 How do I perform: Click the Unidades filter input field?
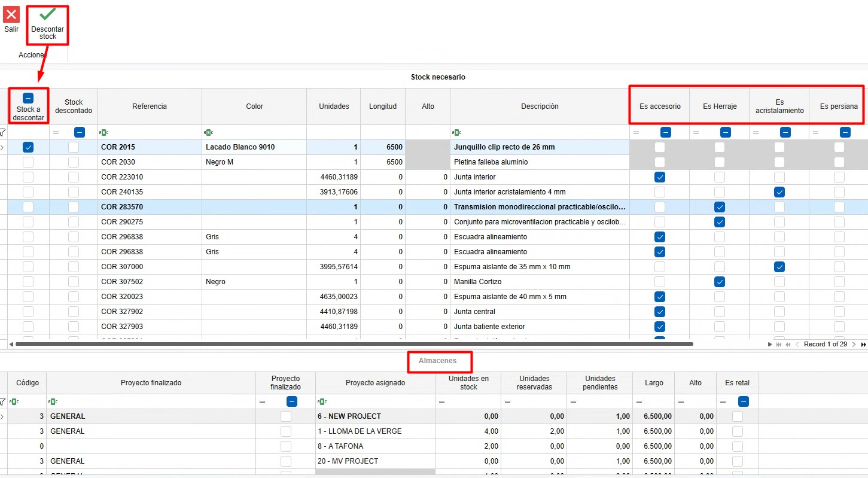coord(334,132)
